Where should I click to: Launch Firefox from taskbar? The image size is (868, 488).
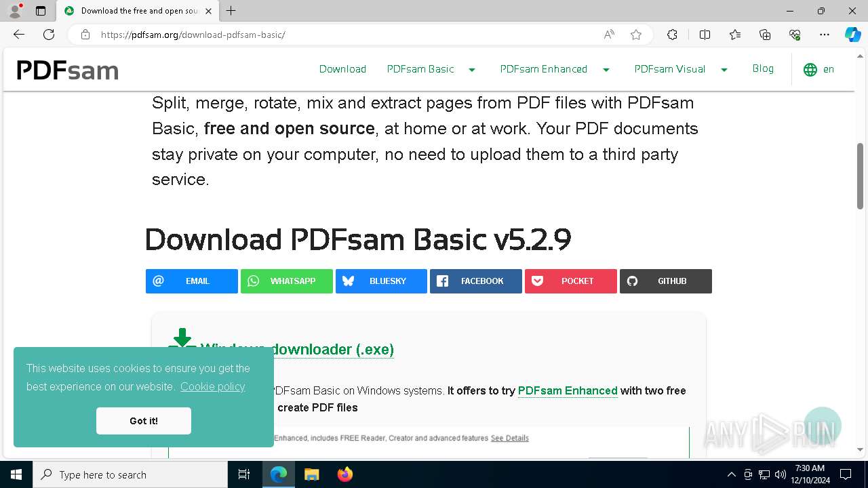344,474
